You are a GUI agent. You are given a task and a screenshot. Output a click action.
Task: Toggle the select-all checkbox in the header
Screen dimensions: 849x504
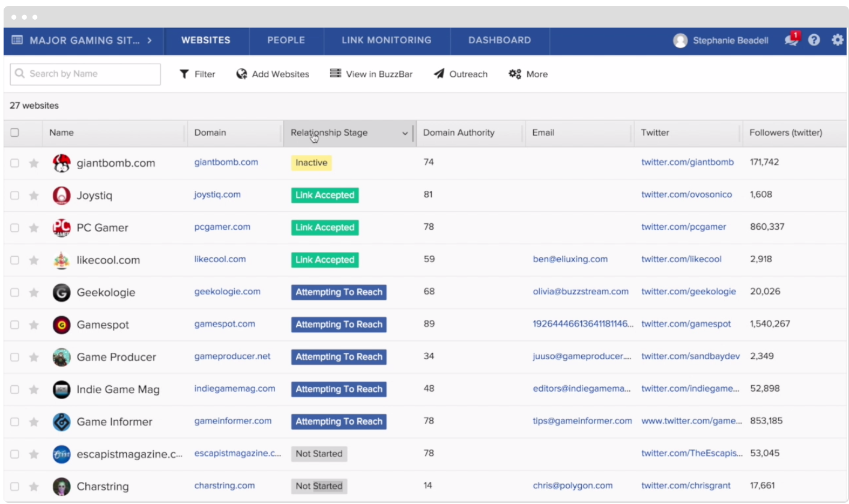point(14,133)
